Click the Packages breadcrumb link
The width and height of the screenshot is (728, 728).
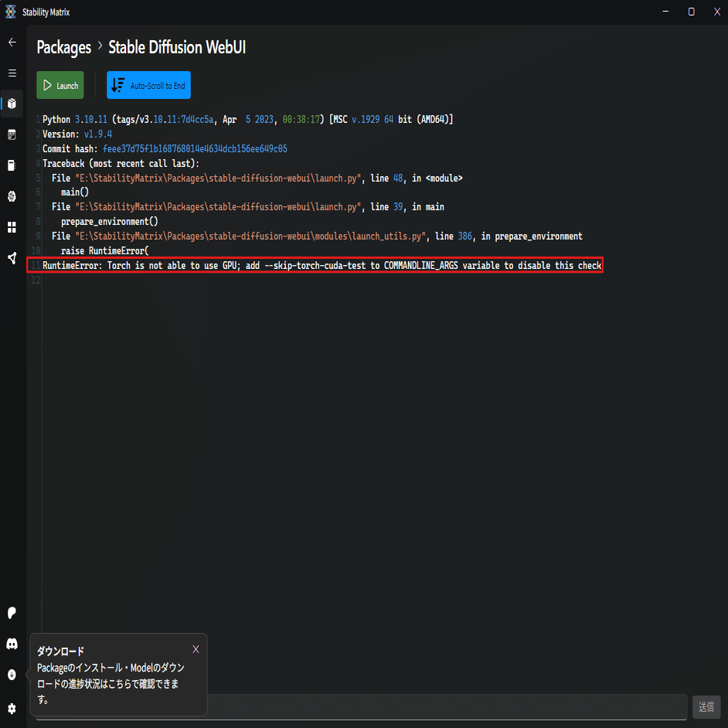coord(64,47)
